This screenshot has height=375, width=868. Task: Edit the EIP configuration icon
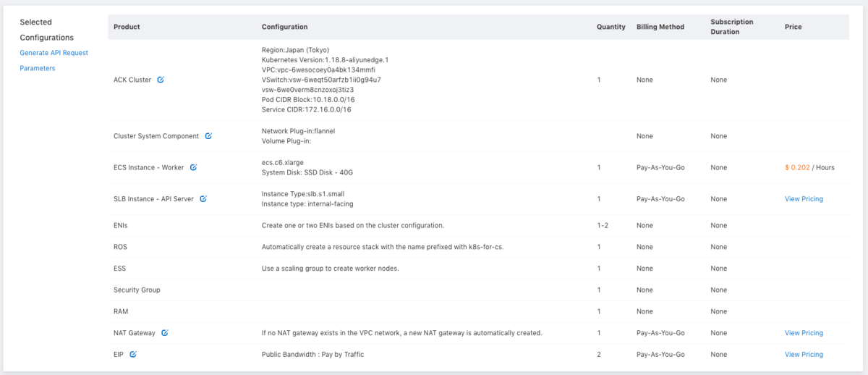pyautogui.click(x=133, y=355)
